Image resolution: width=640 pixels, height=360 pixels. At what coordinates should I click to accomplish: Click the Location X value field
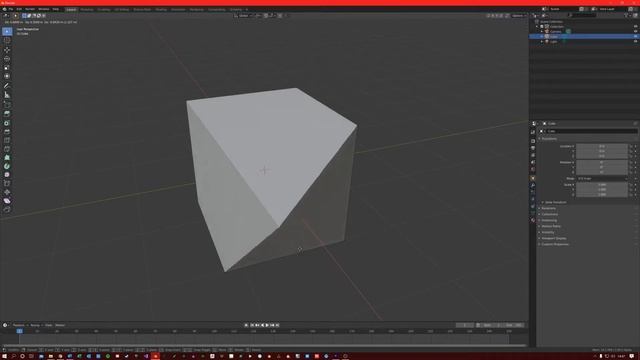[x=602, y=146]
